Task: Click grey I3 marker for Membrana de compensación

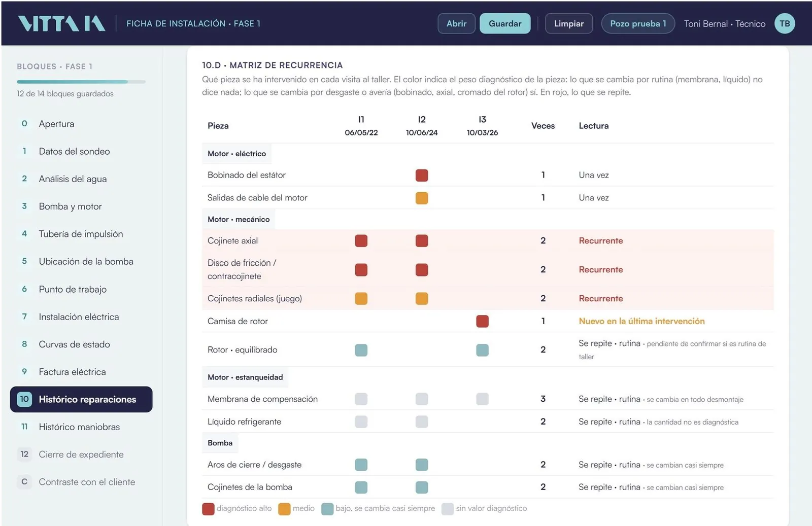Action: (482, 399)
